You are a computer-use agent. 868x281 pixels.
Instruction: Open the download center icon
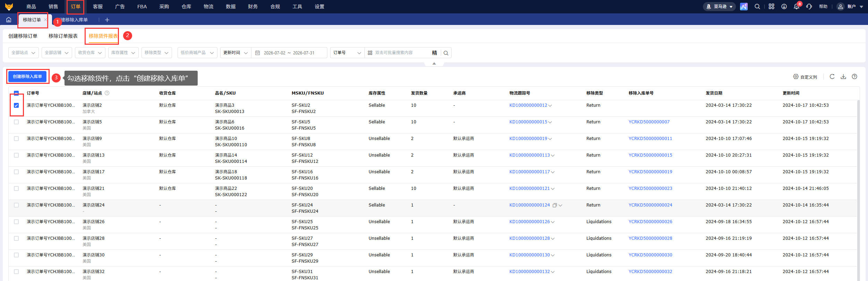click(784, 7)
